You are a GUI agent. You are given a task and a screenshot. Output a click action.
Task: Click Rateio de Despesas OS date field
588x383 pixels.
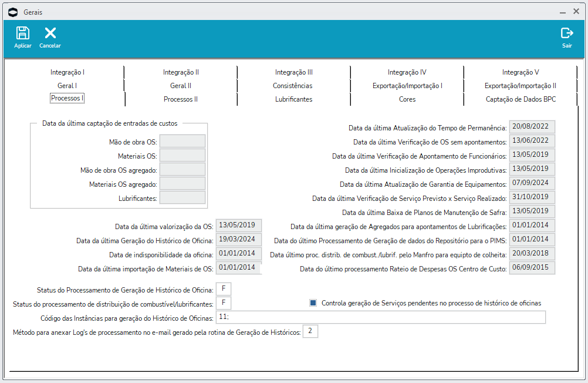pyautogui.click(x=532, y=268)
